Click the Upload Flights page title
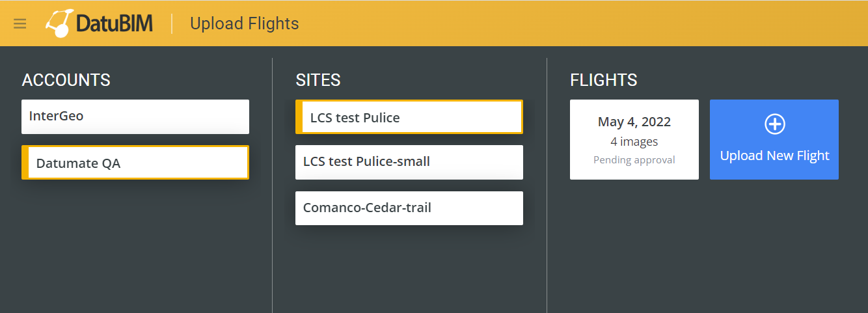 (x=244, y=23)
